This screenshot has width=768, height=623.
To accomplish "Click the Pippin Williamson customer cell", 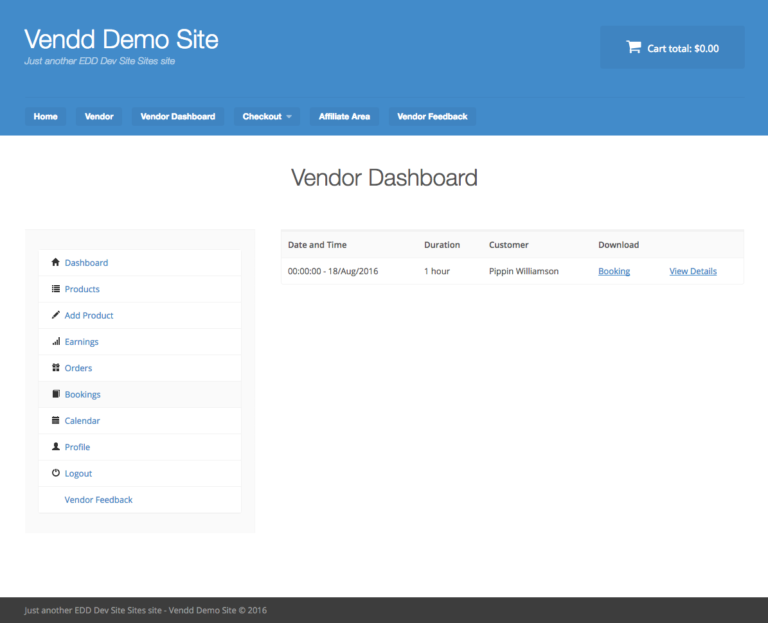I will click(524, 271).
